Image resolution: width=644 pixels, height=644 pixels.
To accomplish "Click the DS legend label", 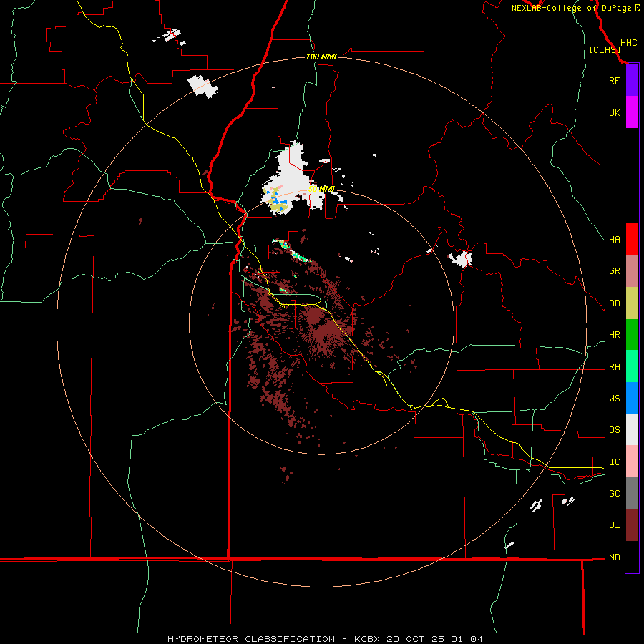I will click(x=614, y=430).
